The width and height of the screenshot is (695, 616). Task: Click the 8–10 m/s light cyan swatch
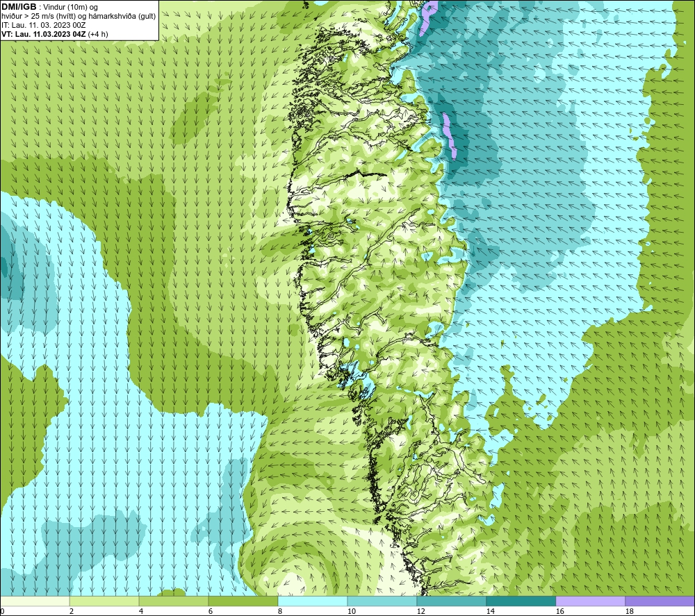pos(313,601)
